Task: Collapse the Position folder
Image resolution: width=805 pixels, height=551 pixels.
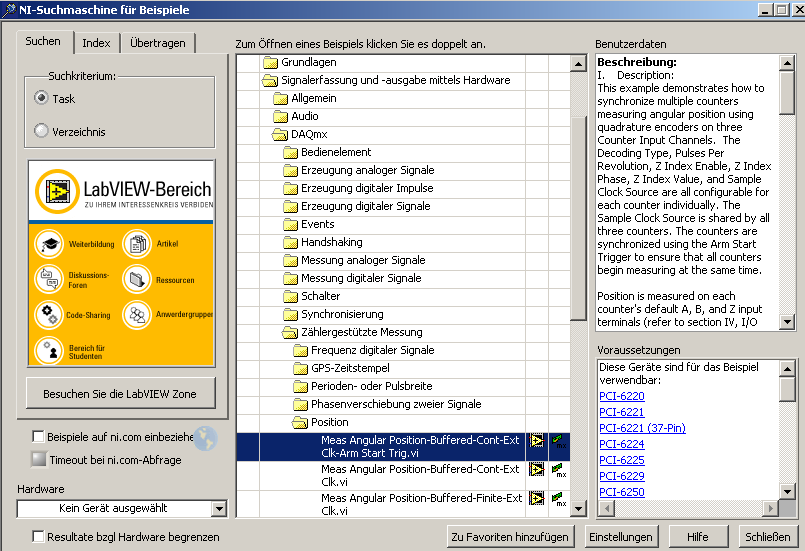Action: [x=300, y=422]
